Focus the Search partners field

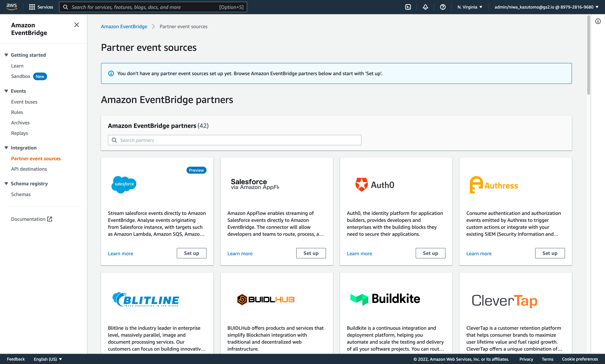click(x=235, y=140)
